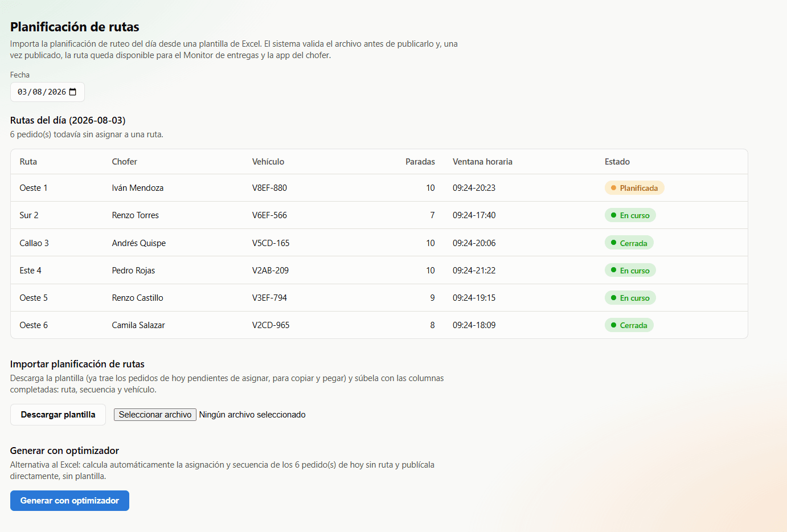Viewport: 787px width, 532px height.
Task: Click time window 09:24-20:06
Action: [x=474, y=243]
